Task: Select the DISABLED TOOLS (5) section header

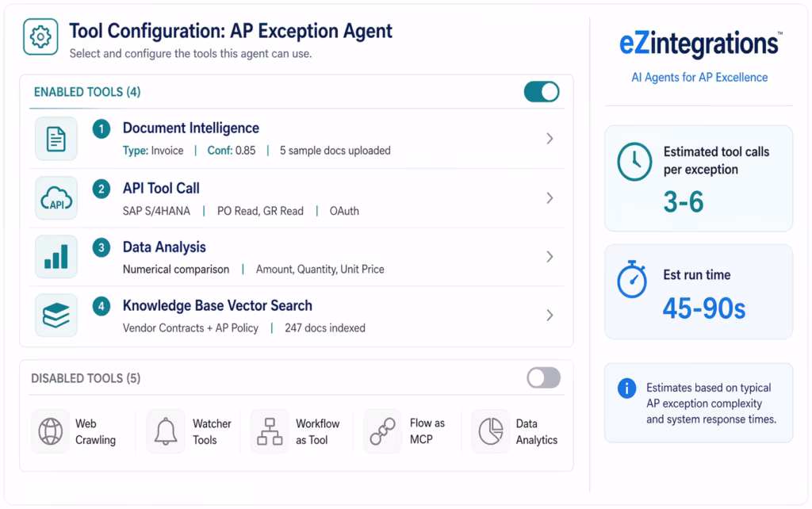Action: pyautogui.click(x=86, y=378)
